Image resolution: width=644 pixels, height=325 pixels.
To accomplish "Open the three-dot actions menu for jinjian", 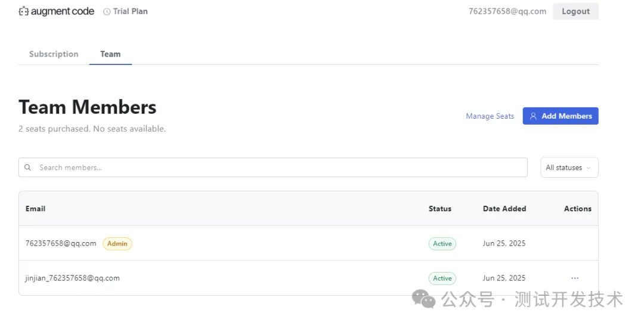I will click(x=575, y=278).
